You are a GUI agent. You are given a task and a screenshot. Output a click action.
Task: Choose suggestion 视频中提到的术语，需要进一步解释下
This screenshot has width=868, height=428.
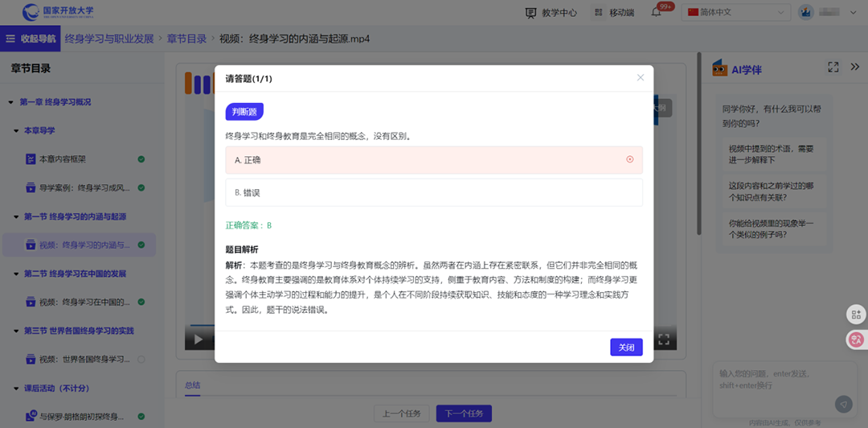(774, 154)
